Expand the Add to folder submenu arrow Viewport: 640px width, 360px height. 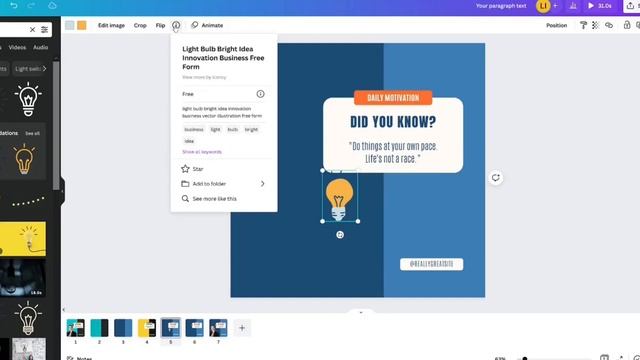tap(262, 184)
